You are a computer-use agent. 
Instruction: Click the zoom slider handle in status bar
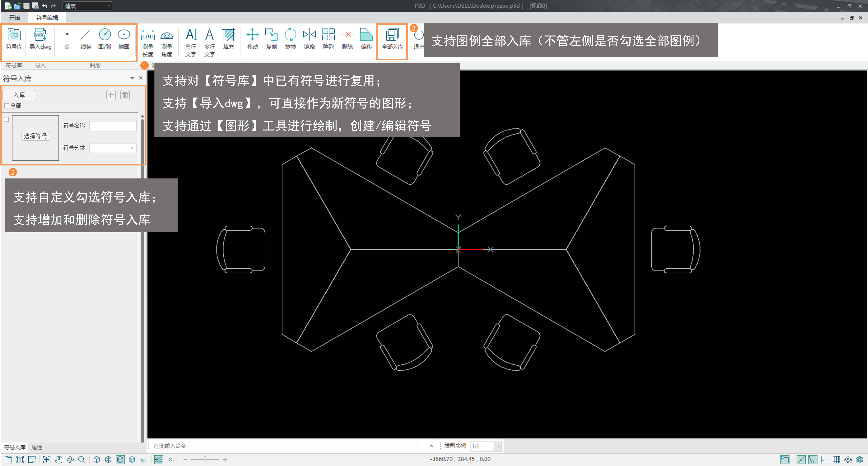tap(205, 459)
